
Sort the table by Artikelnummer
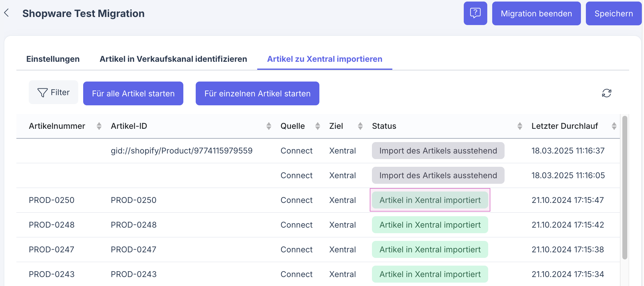click(99, 126)
